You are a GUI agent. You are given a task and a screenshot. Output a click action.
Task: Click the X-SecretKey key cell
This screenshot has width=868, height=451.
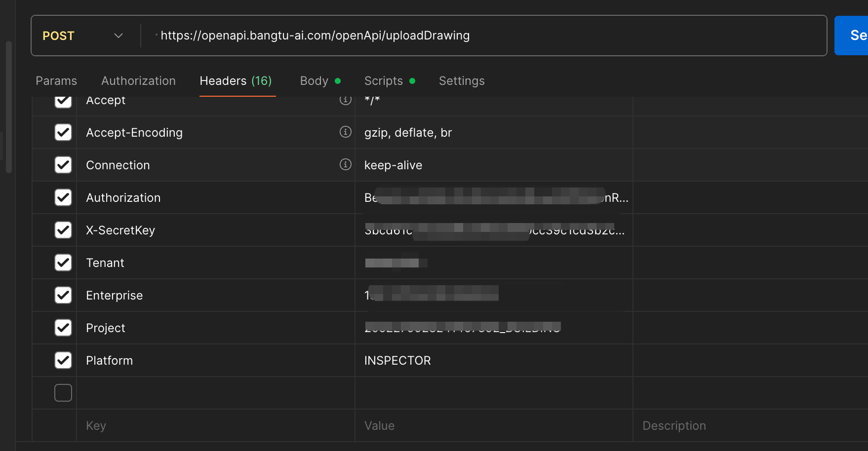click(x=216, y=230)
